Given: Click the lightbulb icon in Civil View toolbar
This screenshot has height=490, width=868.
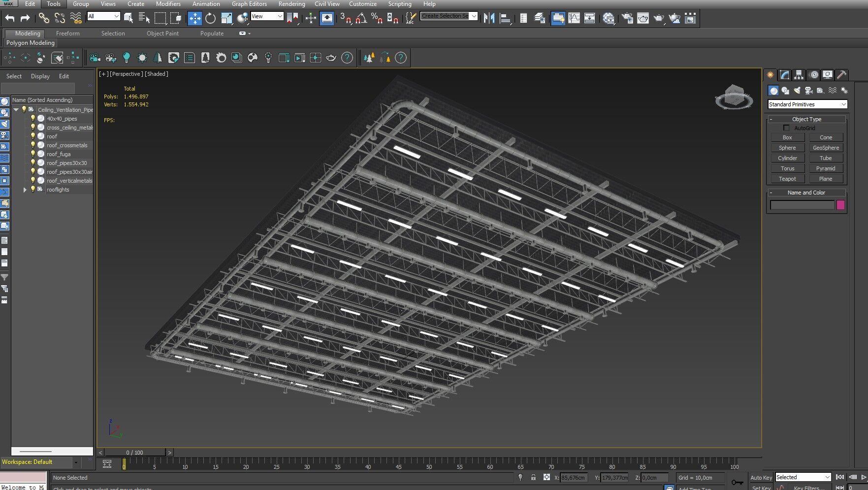Looking at the screenshot, I should pyautogui.click(x=127, y=58).
